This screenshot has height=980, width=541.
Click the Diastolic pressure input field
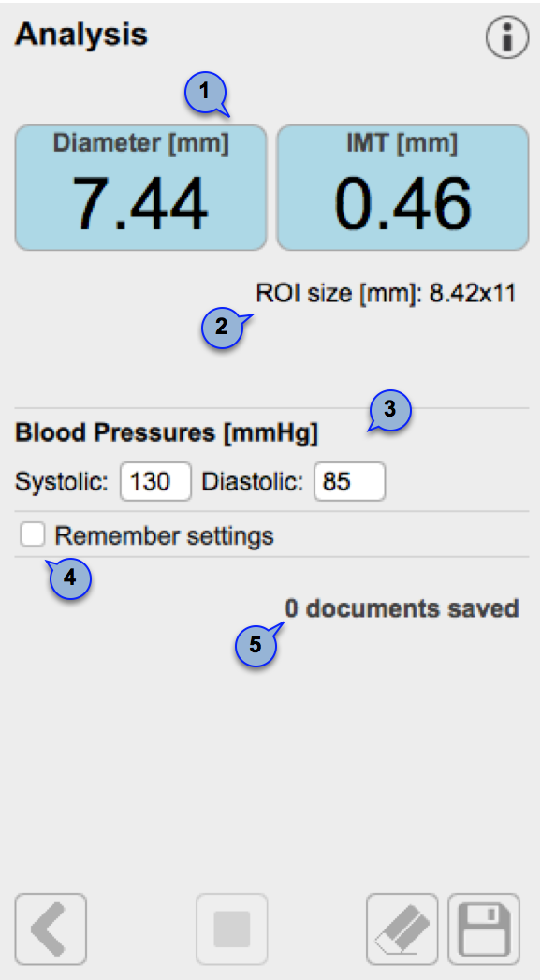tap(350, 482)
